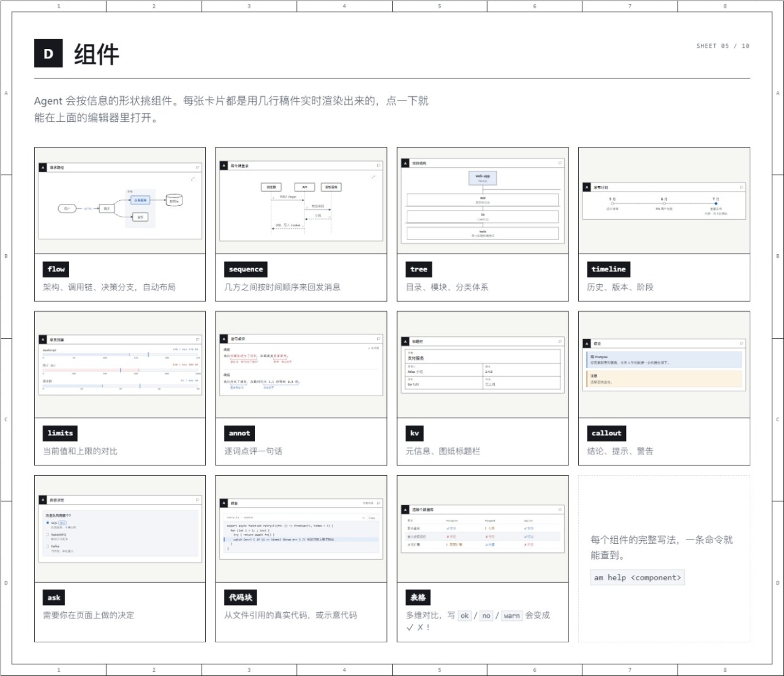Select the Kafka radio option
This screenshot has height=676, width=784.
click(x=48, y=546)
